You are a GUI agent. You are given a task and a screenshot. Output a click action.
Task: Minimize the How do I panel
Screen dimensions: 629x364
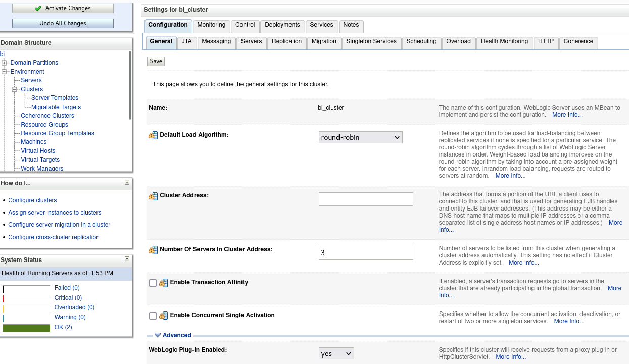(x=127, y=182)
